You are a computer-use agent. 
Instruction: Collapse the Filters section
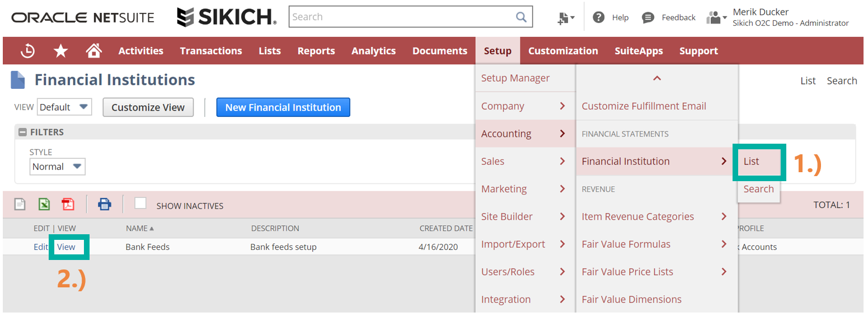[x=22, y=133]
